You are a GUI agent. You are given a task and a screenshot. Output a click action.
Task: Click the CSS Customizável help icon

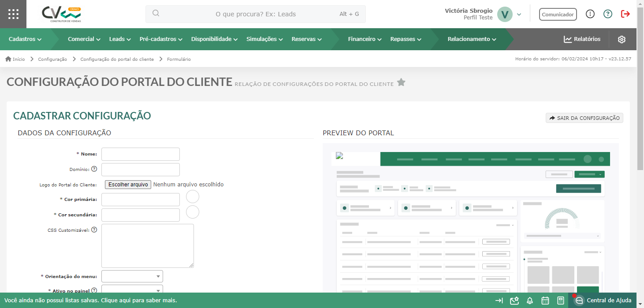tap(94, 230)
